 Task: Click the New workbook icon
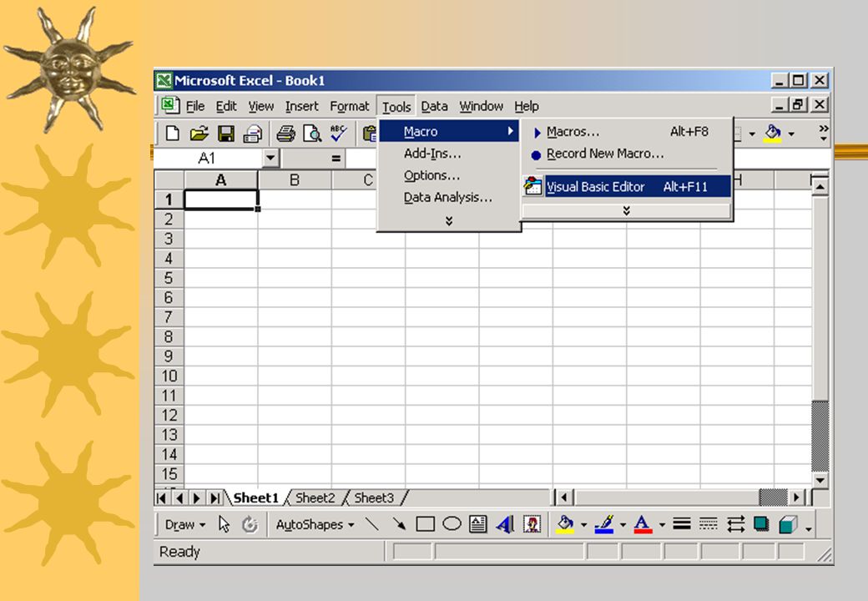173,134
